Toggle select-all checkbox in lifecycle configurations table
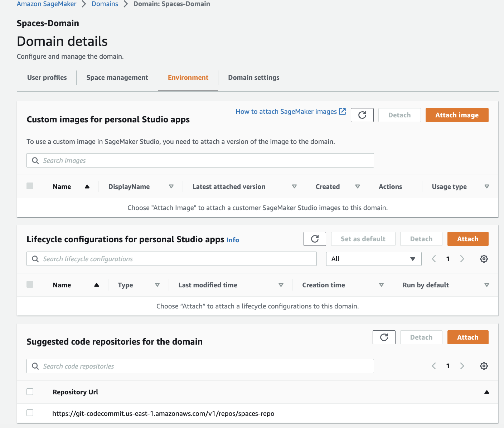This screenshot has height=428, width=504. (30, 284)
